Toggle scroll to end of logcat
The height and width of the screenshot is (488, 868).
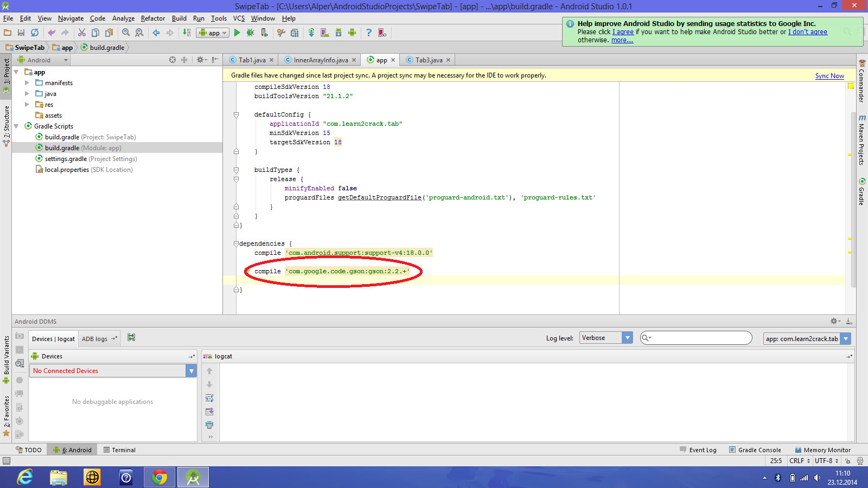pos(209,411)
